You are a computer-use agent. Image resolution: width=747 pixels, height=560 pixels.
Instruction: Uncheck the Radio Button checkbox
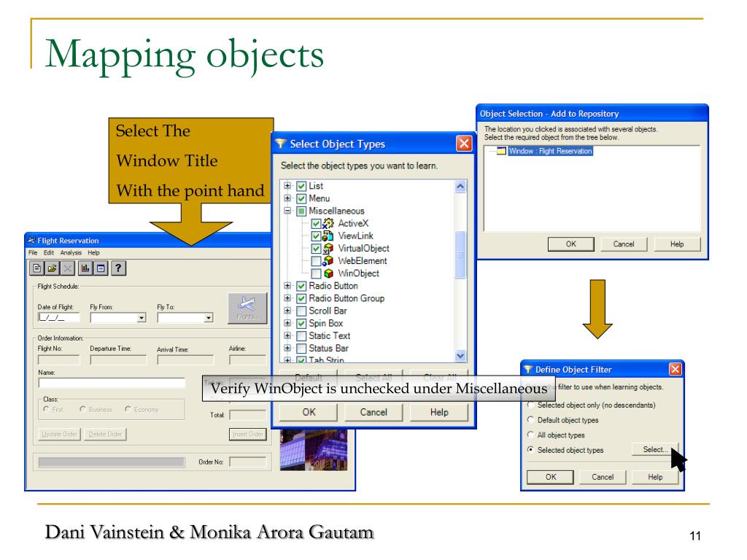[x=301, y=286]
